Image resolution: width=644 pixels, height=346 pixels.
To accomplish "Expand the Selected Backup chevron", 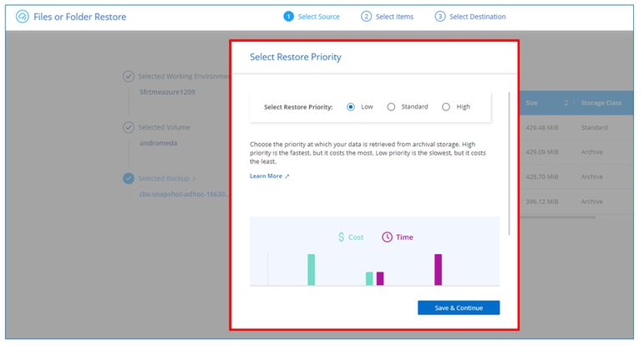I will [x=195, y=178].
